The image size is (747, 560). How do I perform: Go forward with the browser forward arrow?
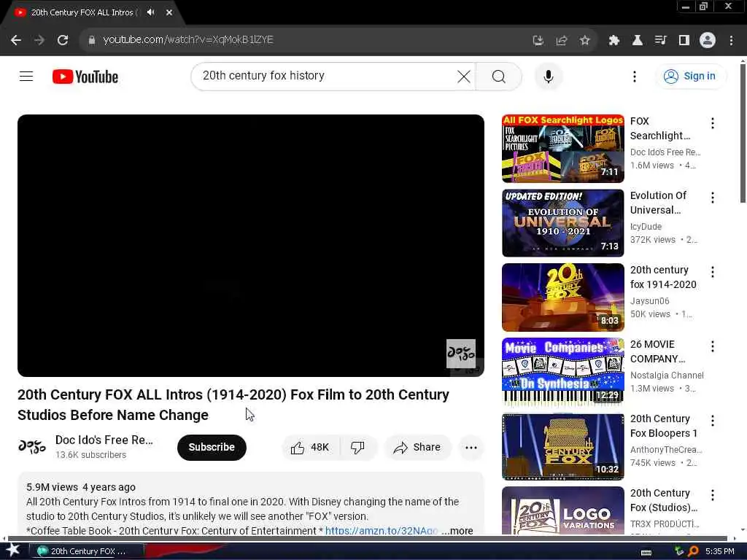pyautogui.click(x=39, y=40)
